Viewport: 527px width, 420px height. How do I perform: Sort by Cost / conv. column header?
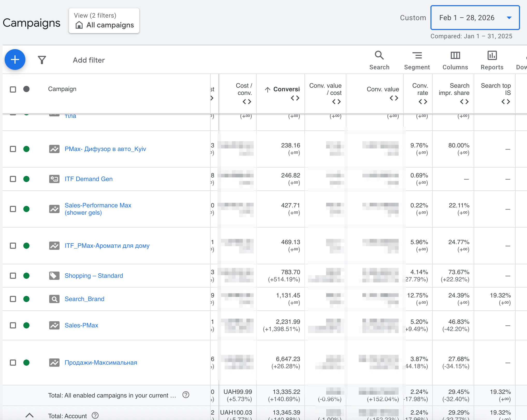pos(244,89)
